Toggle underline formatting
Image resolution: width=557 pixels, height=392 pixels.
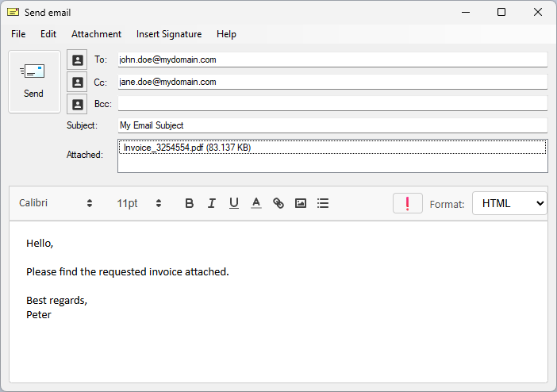click(x=233, y=203)
